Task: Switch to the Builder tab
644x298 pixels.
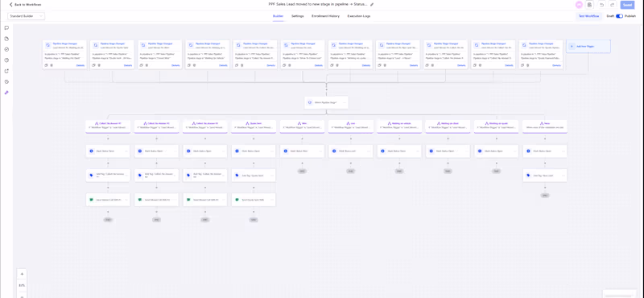Action: (278, 16)
